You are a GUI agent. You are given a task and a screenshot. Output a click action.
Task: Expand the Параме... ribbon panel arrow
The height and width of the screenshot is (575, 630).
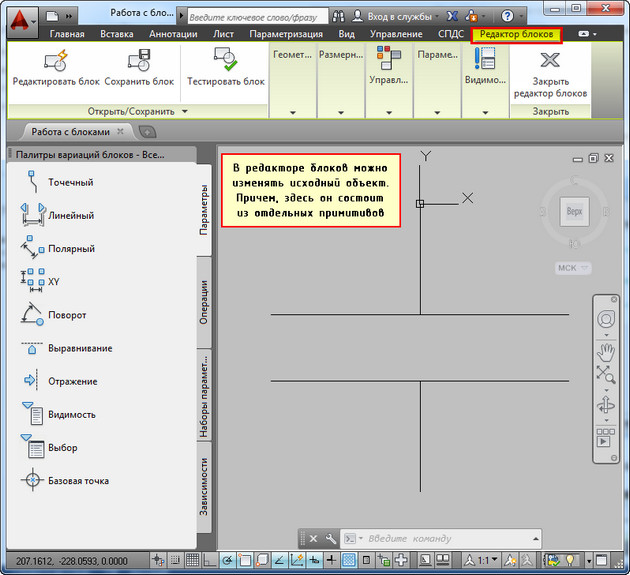(x=437, y=113)
